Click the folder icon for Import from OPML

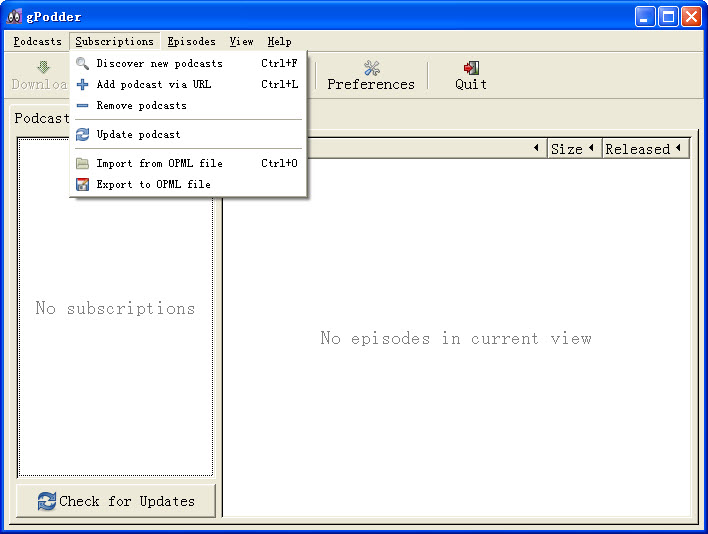click(x=83, y=163)
